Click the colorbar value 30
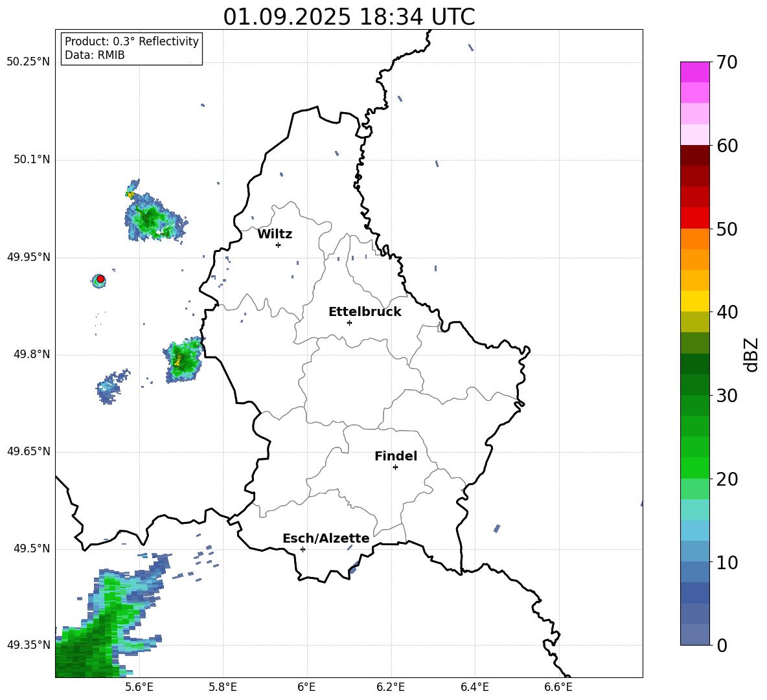Screen dimensions: 767x700 (x=727, y=396)
